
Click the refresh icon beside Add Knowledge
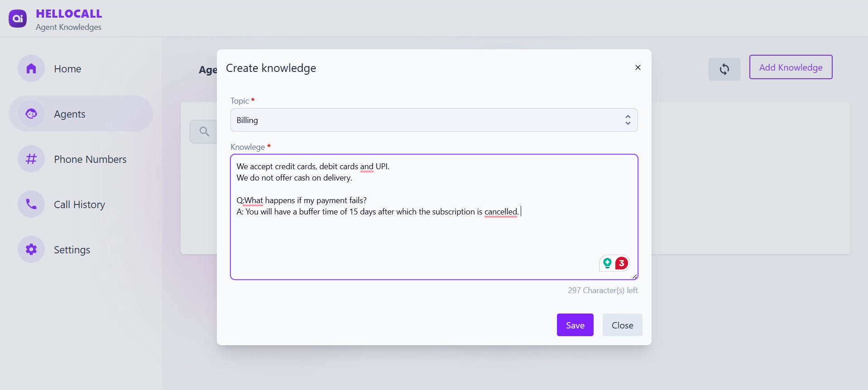724,69
